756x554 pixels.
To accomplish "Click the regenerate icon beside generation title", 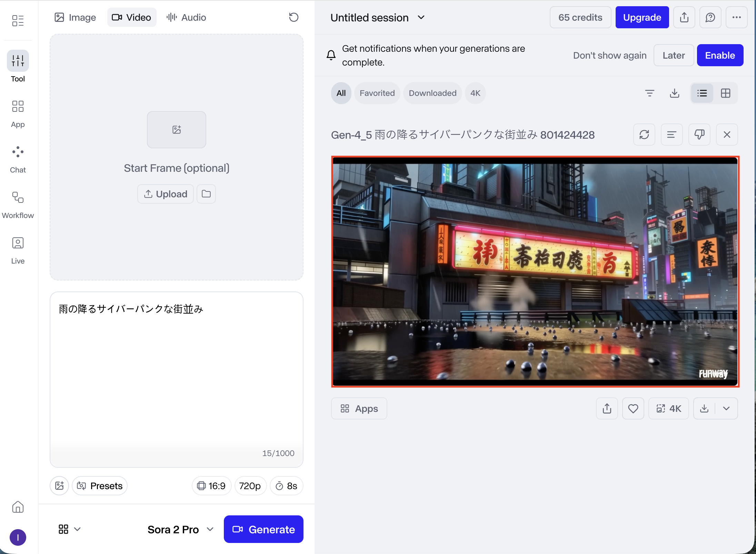I will pyautogui.click(x=644, y=135).
